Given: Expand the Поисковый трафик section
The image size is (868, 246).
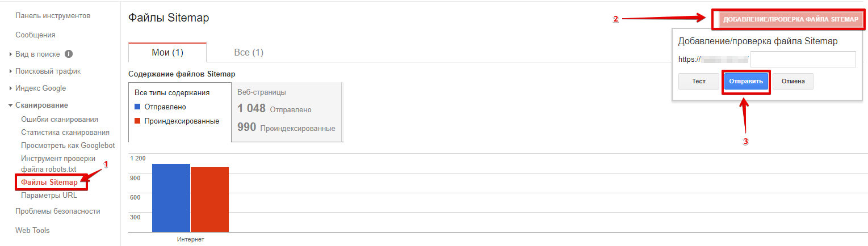Looking at the screenshot, I should pos(48,71).
